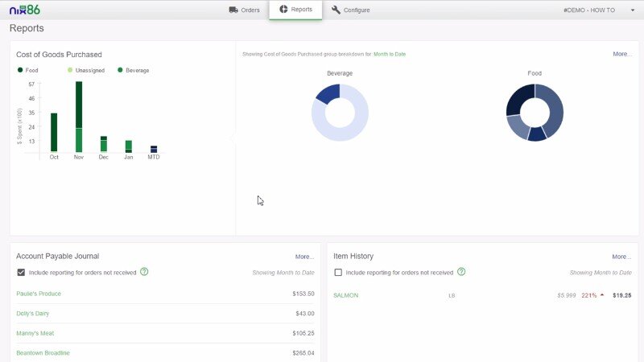This screenshot has width=644, height=362.
Task: Click the red price increase arrow for Salmon
Action: pos(601,295)
